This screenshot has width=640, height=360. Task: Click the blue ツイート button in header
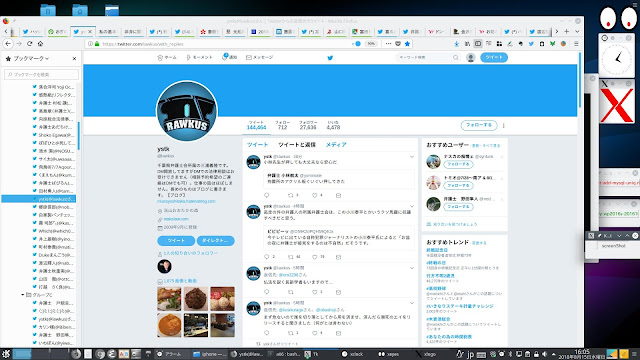click(x=494, y=58)
